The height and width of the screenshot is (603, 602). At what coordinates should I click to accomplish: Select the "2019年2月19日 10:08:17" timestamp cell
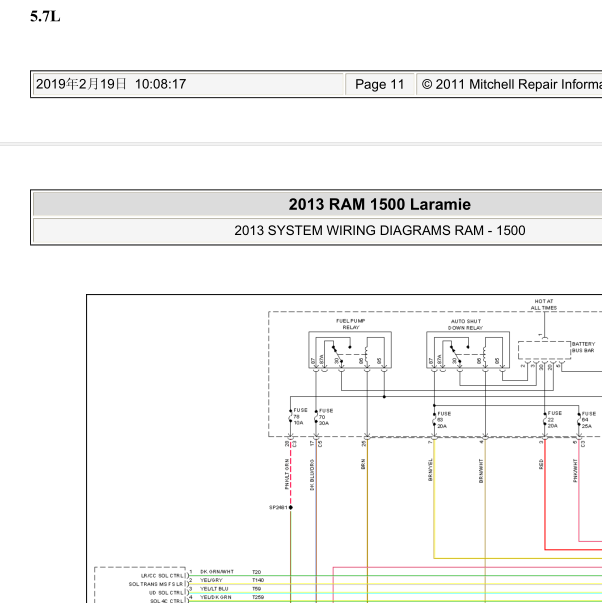coord(188,84)
